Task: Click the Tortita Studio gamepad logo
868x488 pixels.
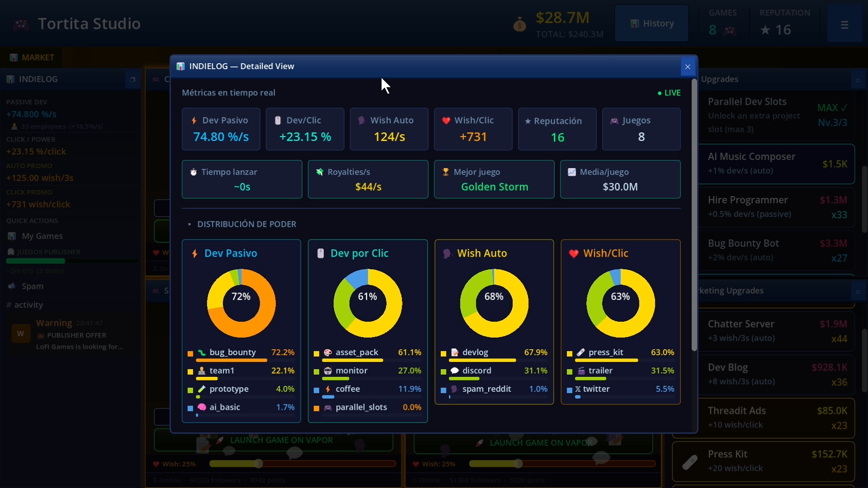Action: pos(21,24)
